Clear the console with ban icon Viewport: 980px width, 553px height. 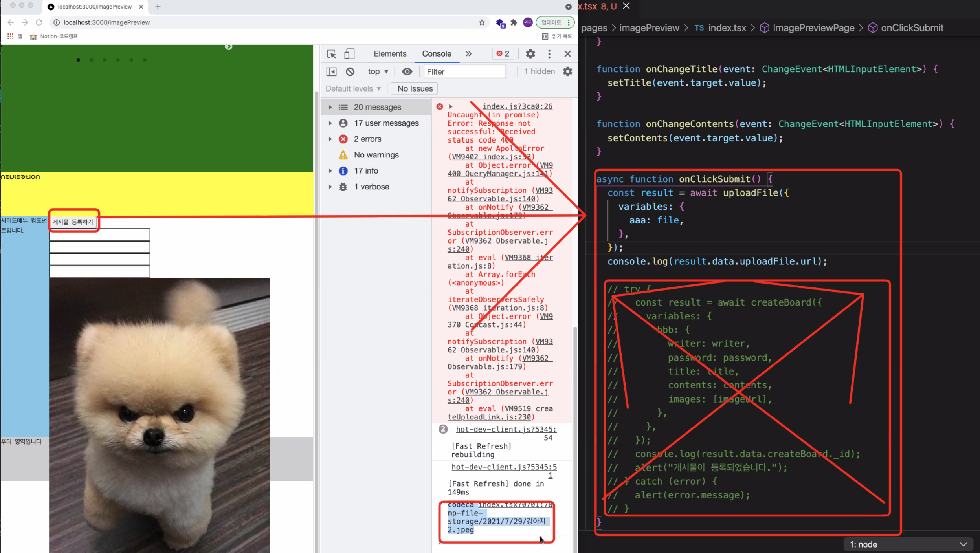click(350, 71)
